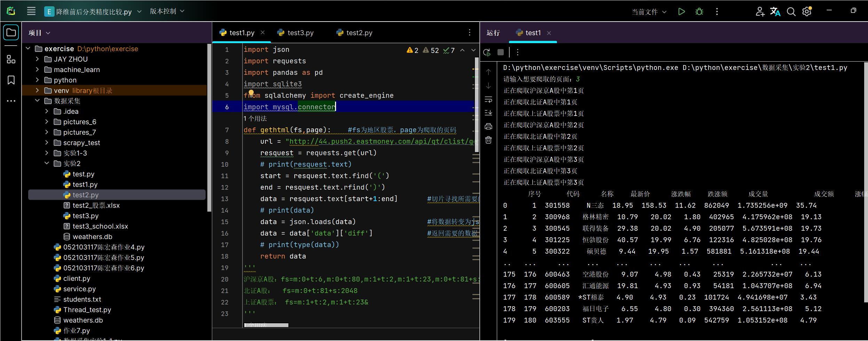Viewport: 868px width, 341px height.
Task: Toggle the Project tool window
Action: coord(11,33)
